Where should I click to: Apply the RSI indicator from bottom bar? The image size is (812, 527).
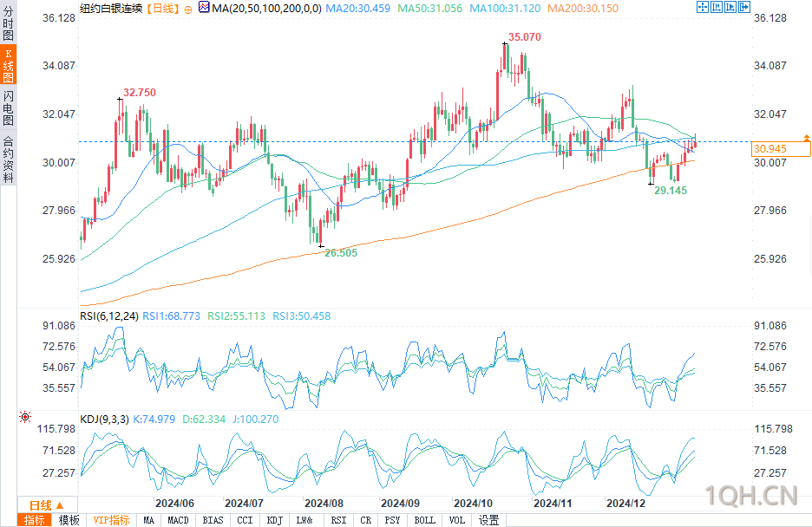pyautogui.click(x=338, y=520)
